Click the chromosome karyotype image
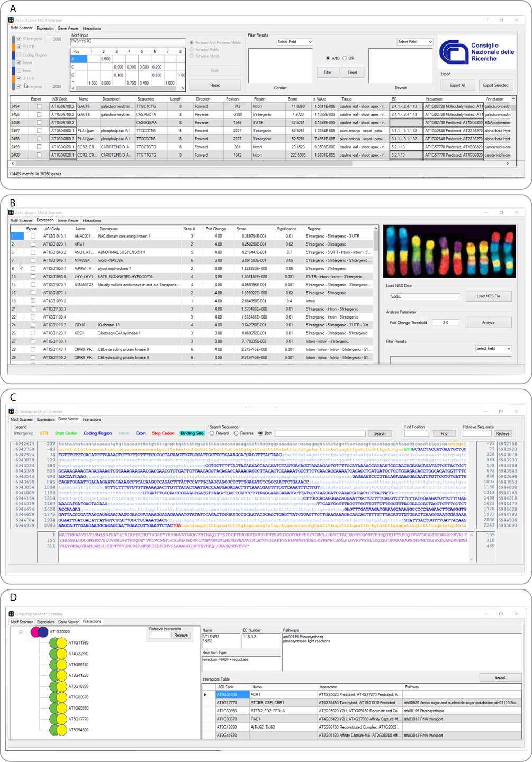This screenshot has width=532, height=762. click(x=449, y=252)
